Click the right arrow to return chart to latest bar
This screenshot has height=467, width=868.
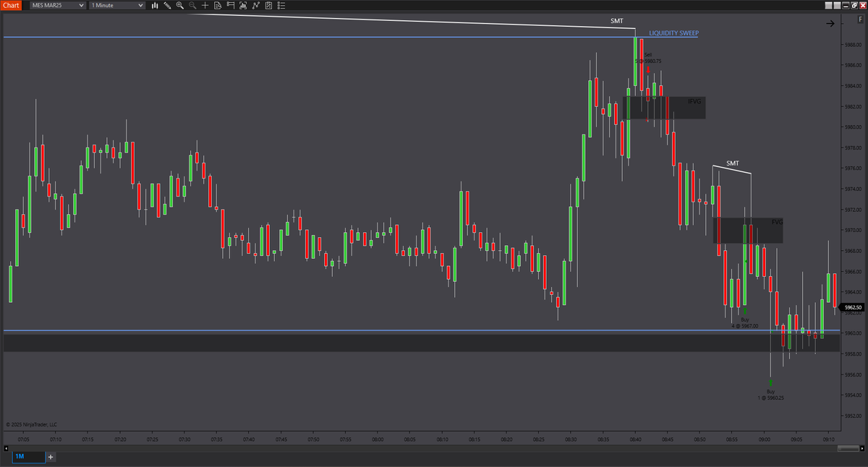pyautogui.click(x=830, y=24)
